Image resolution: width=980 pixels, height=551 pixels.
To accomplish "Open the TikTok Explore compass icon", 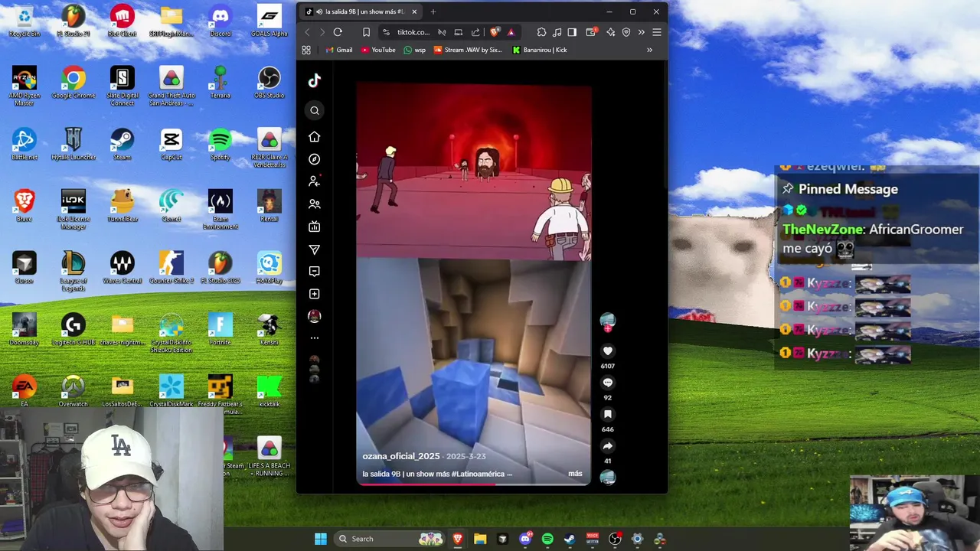I will [x=315, y=159].
